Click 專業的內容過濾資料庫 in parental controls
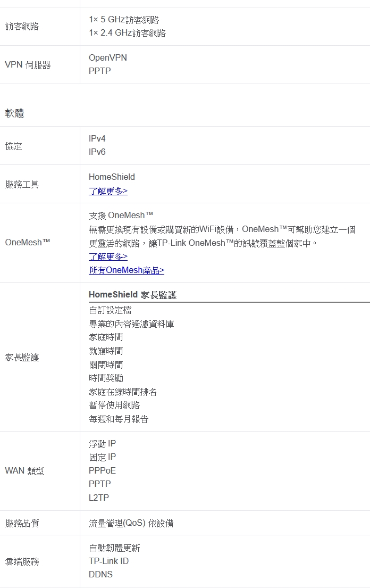This screenshot has height=588, width=370. point(131,324)
